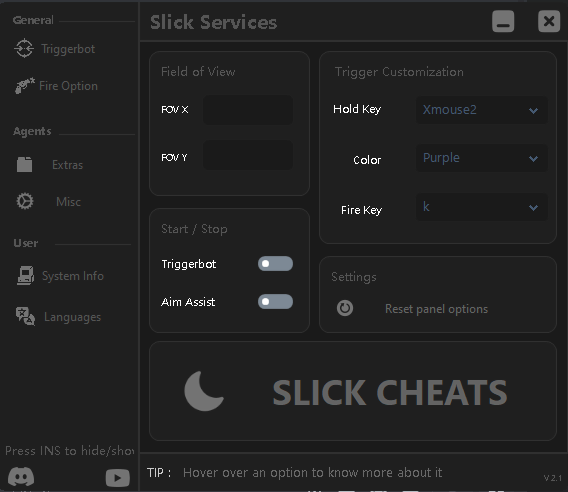Focus the FOV Y input field
This screenshot has height=492, width=568.
coord(248,155)
